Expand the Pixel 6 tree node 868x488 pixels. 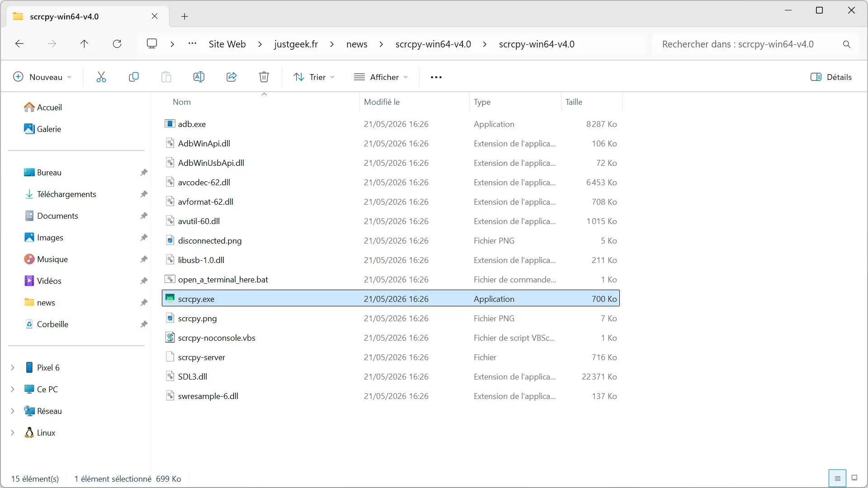tap(13, 368)
